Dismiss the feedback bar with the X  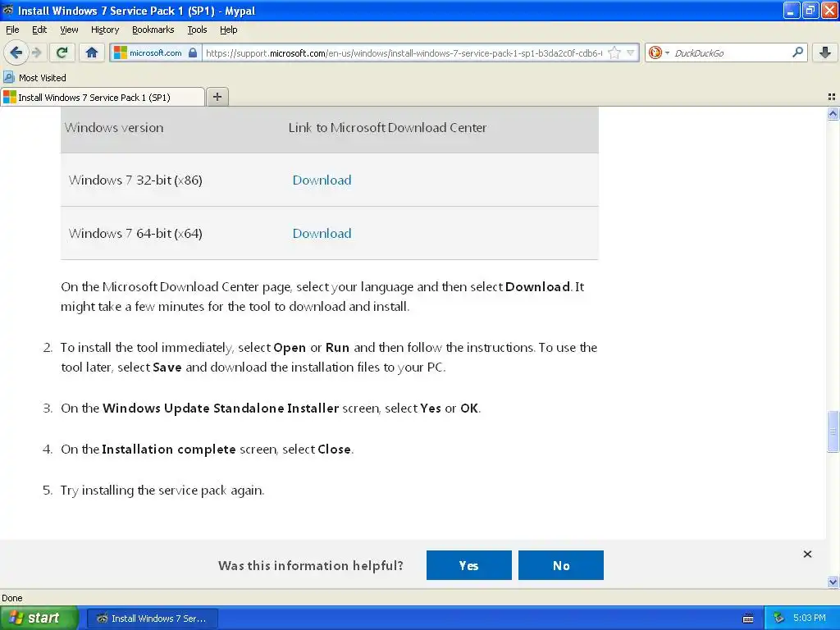point(807,554)
